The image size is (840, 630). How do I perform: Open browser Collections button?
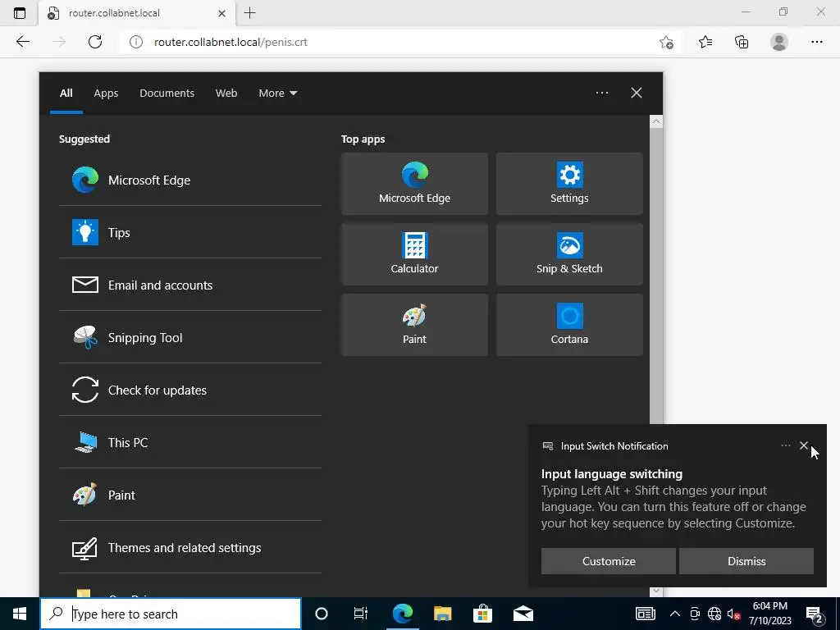tap(742, 42)
